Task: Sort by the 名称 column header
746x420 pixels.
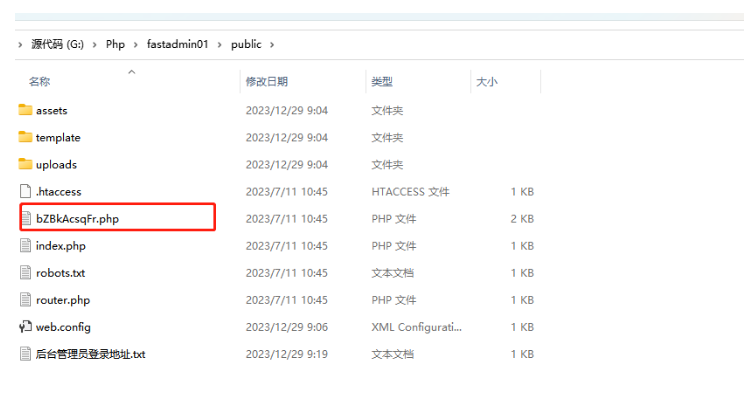Action: (39, 82)
